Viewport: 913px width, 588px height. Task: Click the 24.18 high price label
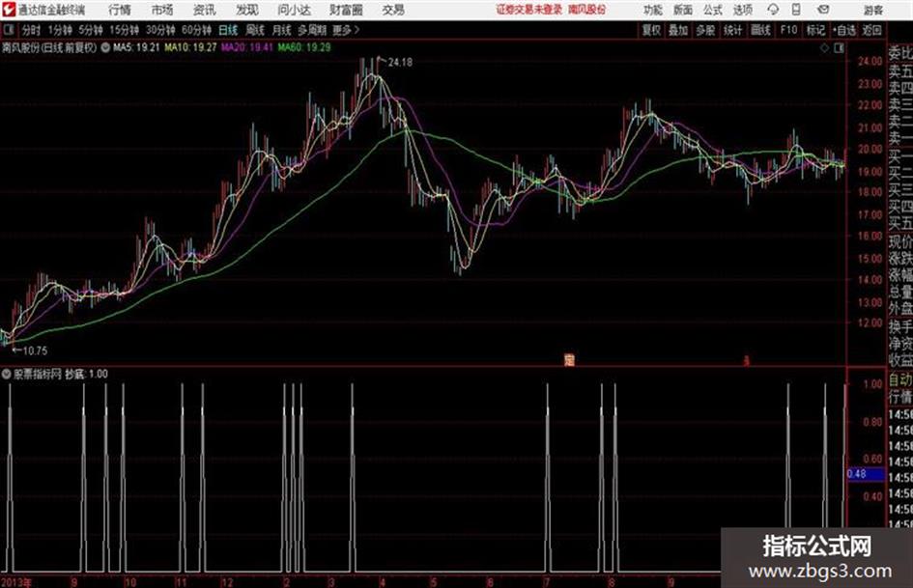point(400,63)
